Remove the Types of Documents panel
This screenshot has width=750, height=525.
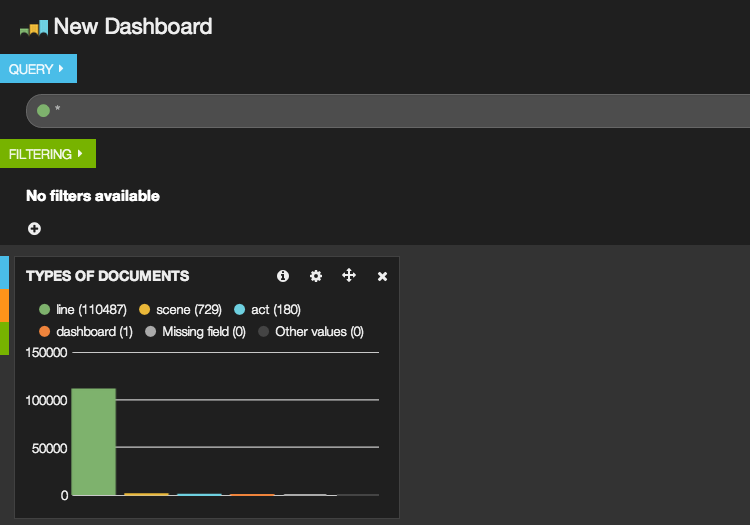[x=382, y=277]
